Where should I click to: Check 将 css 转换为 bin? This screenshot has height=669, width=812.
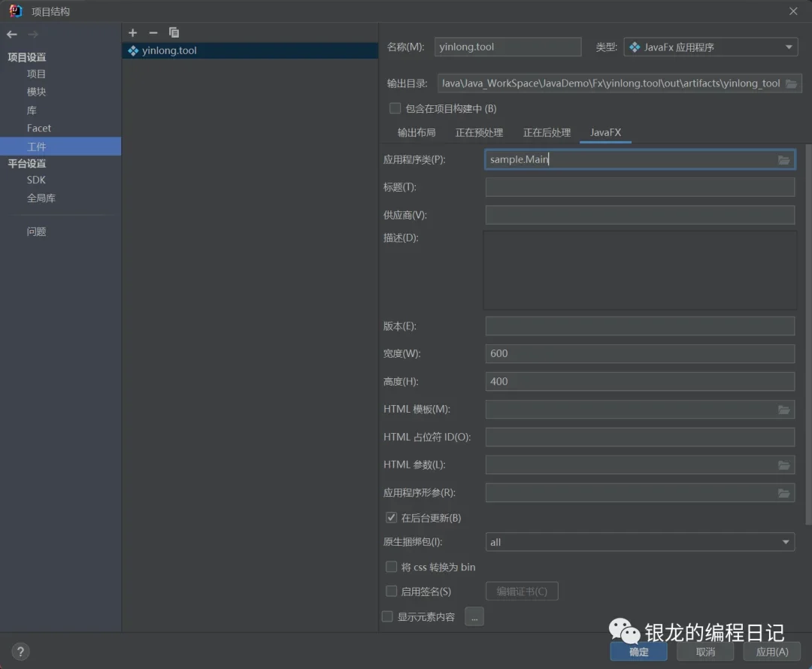[x=391, y=567]
